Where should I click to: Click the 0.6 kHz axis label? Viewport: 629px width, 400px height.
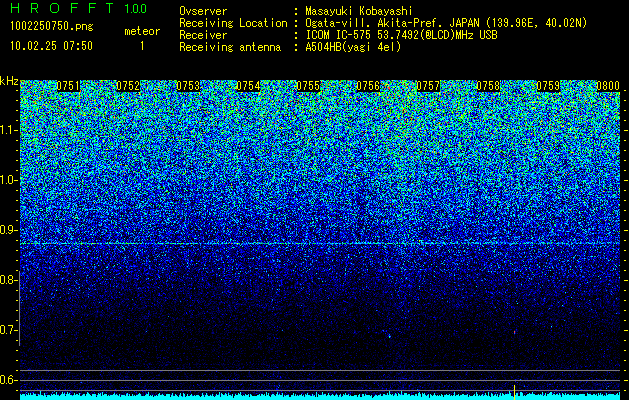tap(8, 380)
